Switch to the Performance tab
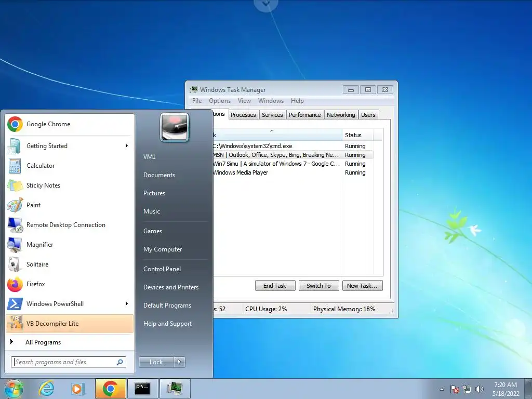 304,115
